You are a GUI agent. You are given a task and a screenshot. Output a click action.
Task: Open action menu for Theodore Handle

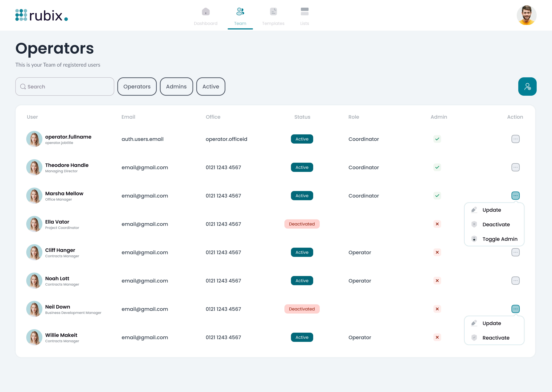coord(515,167)
